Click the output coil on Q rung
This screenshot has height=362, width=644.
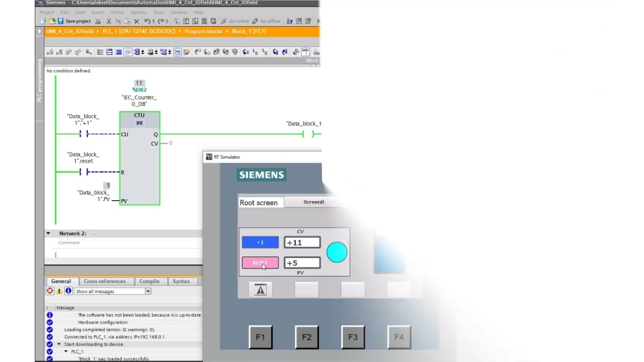pos(308,134)
